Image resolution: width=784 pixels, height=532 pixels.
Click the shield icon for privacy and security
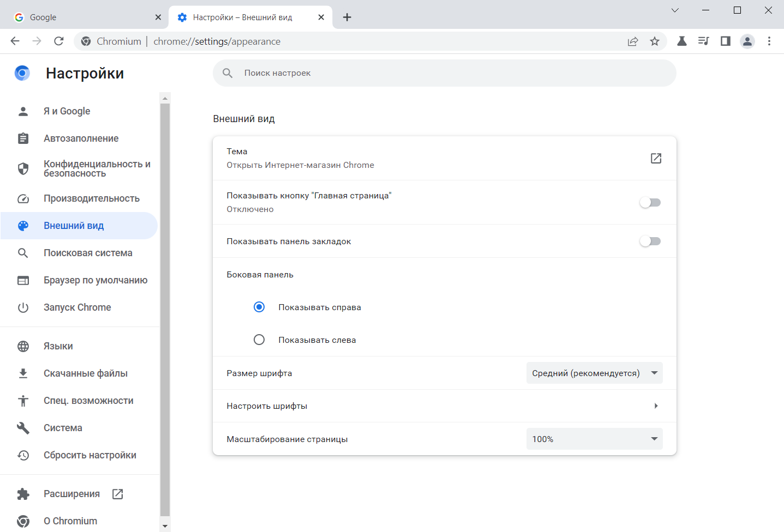[23, 168]
